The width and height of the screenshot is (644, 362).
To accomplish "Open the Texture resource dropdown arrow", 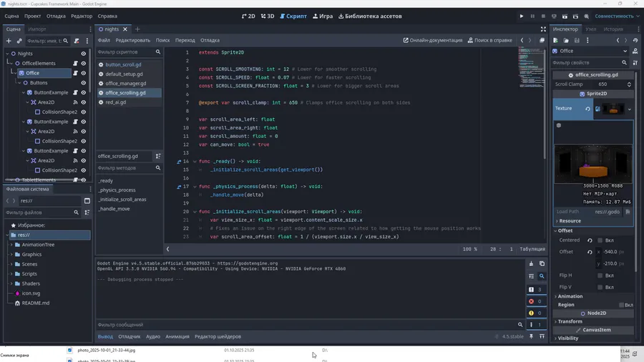I will (x=629, y=109).
